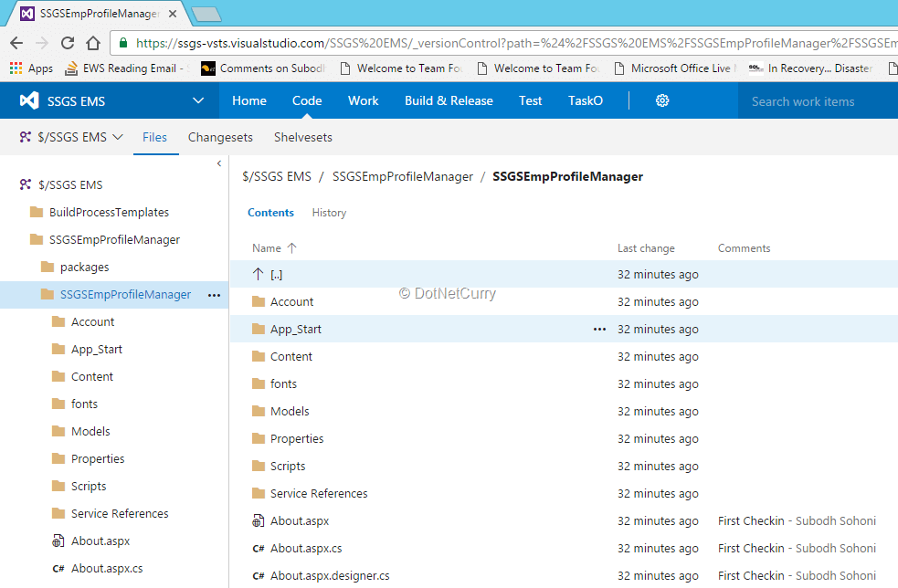Click the forward navigation arrow
Image resolution: width=898 pixels, height=588 pixels.
(42, 43)
